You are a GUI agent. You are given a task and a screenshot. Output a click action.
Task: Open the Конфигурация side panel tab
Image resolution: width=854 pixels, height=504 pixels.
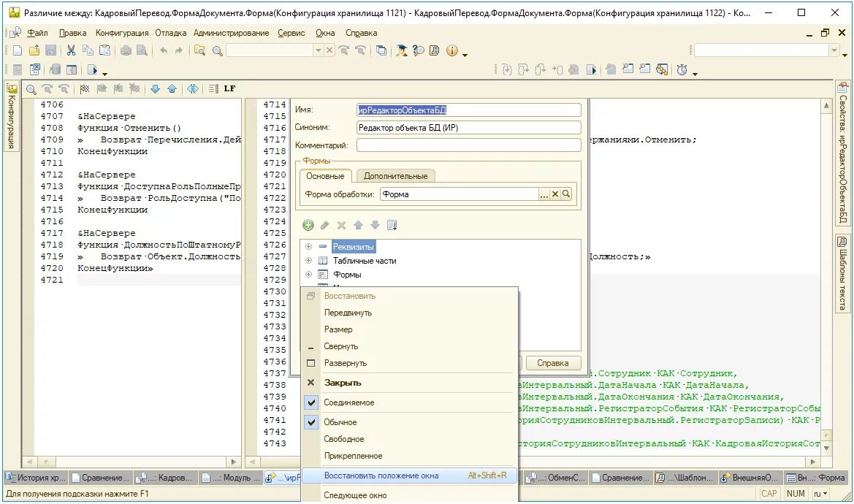12,115
